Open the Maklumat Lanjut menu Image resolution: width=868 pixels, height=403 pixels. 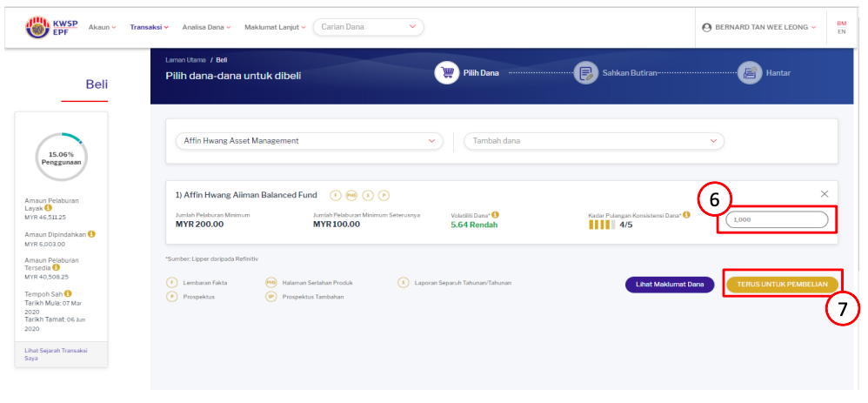click(x=275, y=27)
